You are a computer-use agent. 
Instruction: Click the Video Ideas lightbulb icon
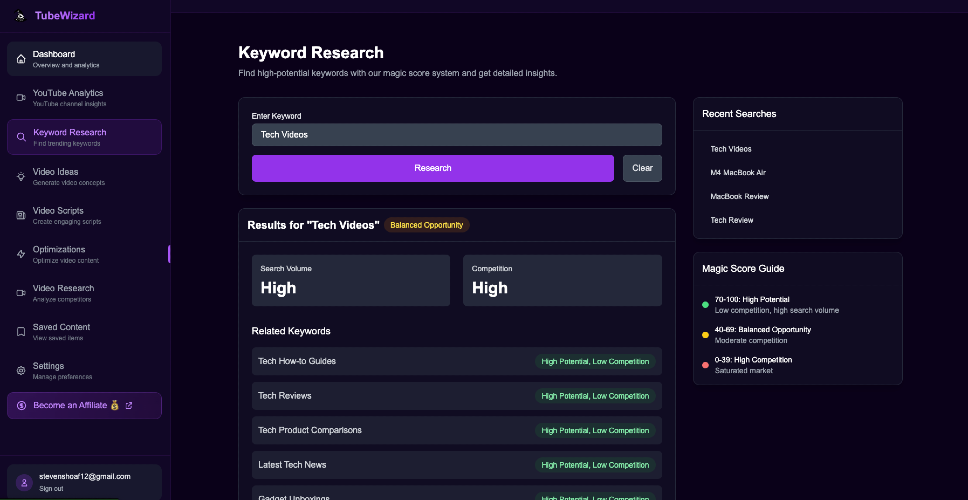(x=21, y=177)
